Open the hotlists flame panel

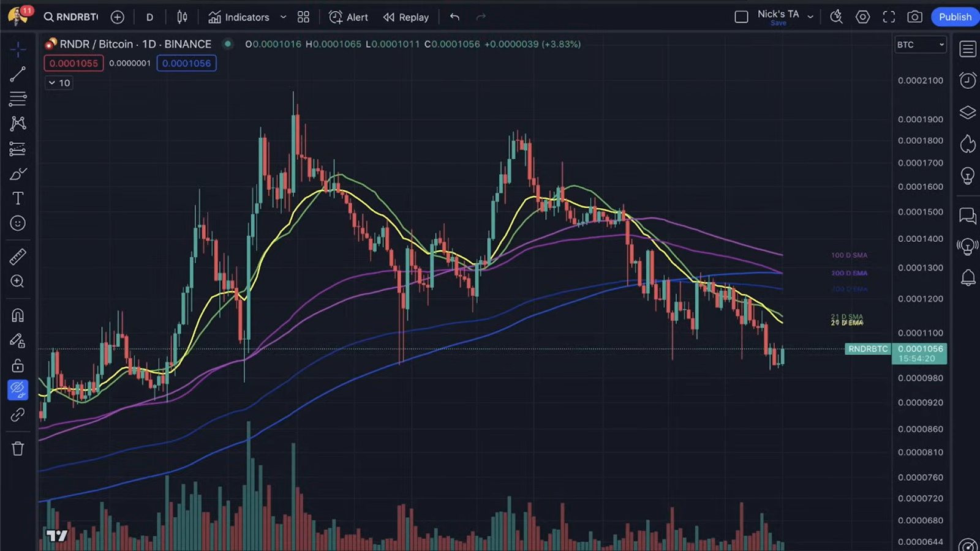click(968, 144)
